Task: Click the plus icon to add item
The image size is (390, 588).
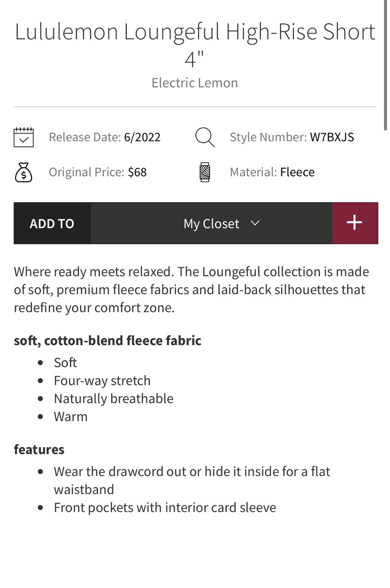Action: pos(354,223)
